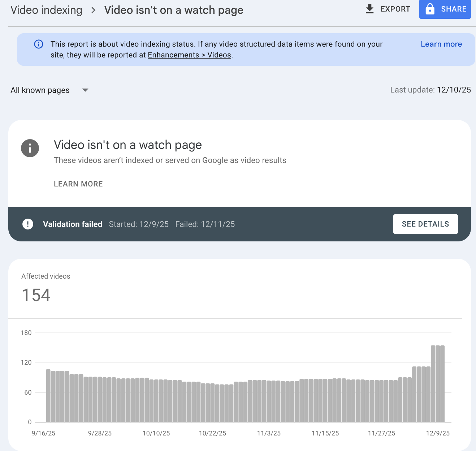Click SEE DETAILS for failed validation
This screenshot has width=476, height=451.
(x=425, y=224)
